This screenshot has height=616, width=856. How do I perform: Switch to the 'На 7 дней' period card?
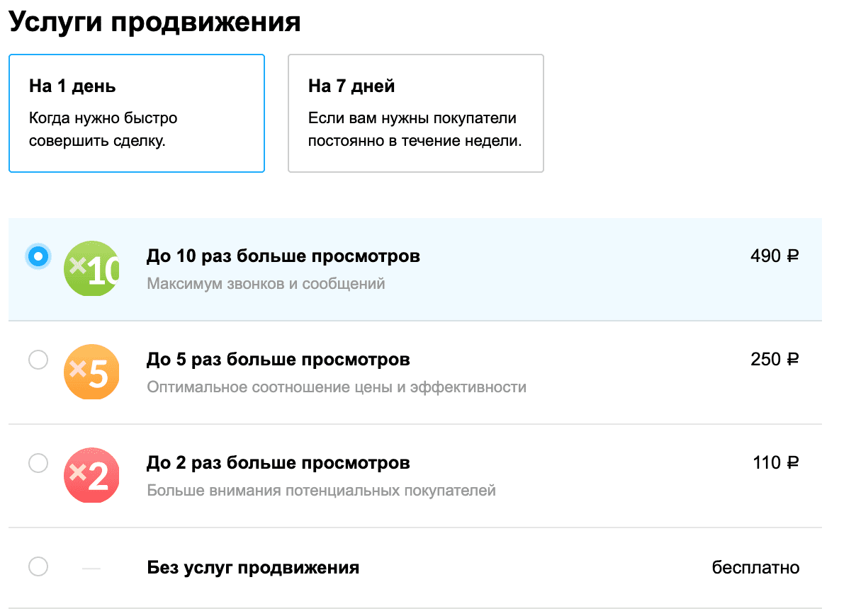(x=416, y=113)
